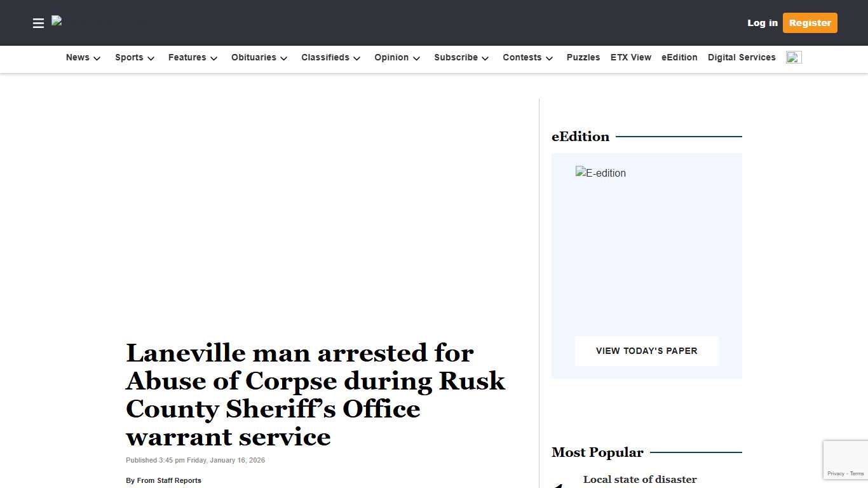
Task: Select eEdition in the navigation bar
Action: click(x=679, y=57)
